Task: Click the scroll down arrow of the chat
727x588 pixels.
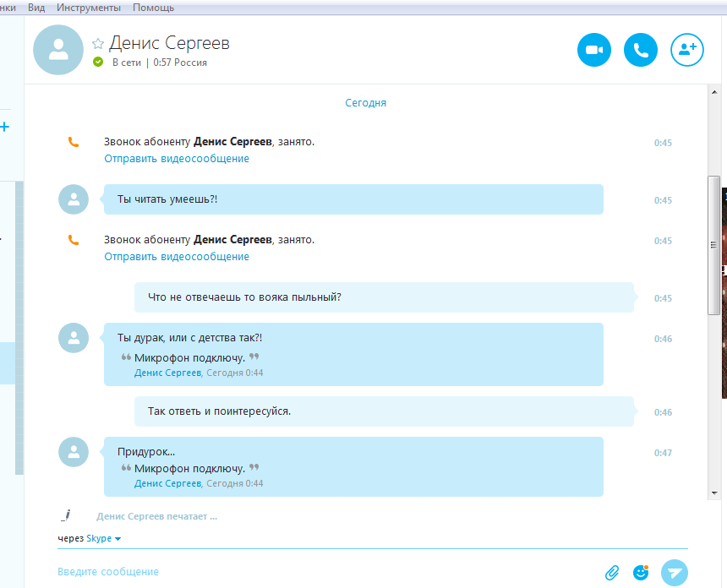Action: [x=714, y=493]
